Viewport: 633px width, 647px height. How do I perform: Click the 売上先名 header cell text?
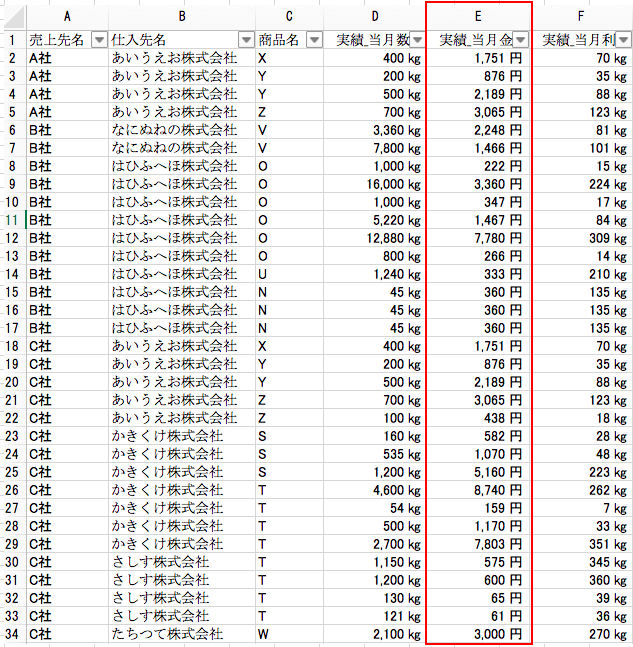click(57, 40)
